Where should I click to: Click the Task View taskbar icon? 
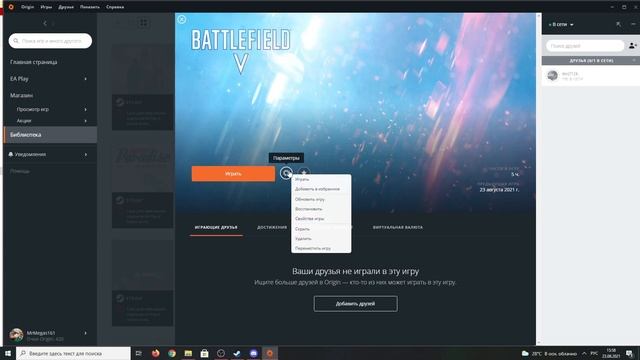point(139,353)
